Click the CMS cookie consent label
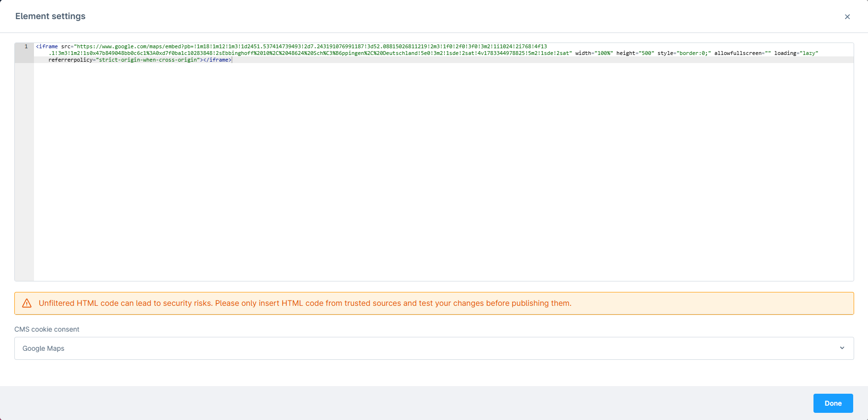The width and height of the screenshot is (868, 420). [x=47, y=329]
